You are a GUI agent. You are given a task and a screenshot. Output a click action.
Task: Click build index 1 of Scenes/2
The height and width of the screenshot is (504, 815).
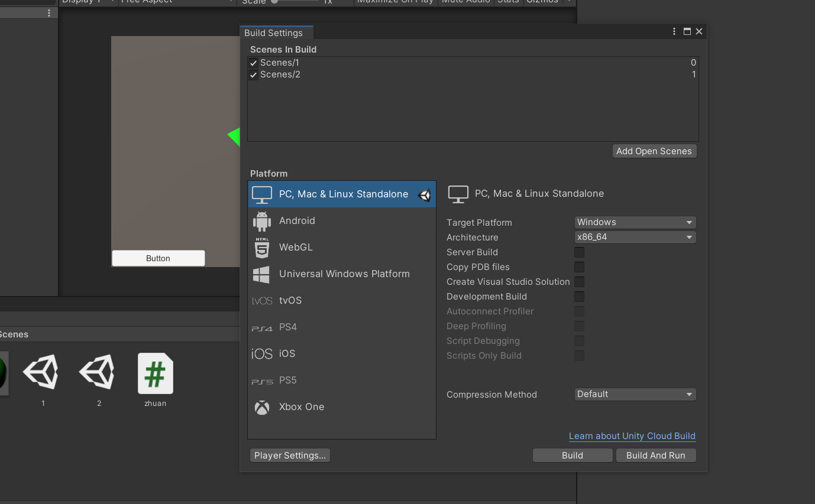pos(694,74)
